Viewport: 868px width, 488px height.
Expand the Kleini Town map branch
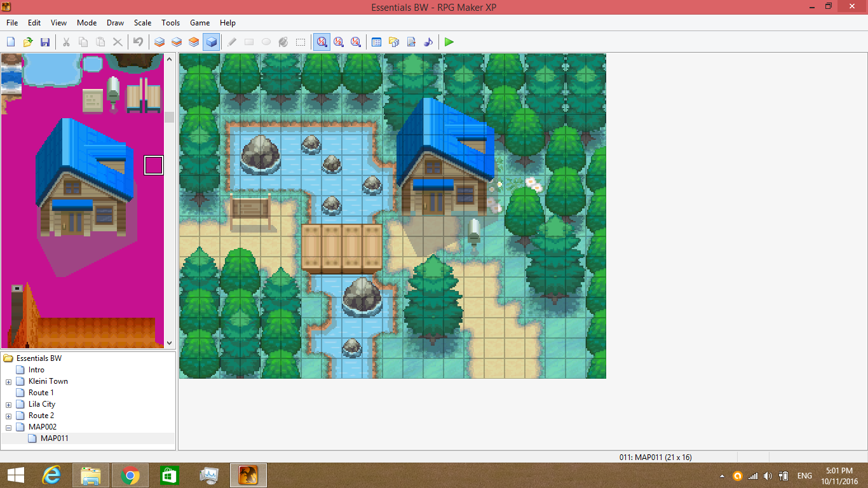[x=8, y=382]
